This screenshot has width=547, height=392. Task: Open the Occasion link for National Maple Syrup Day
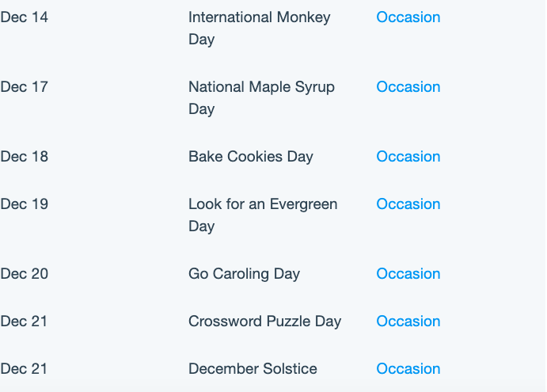(408, 87)
